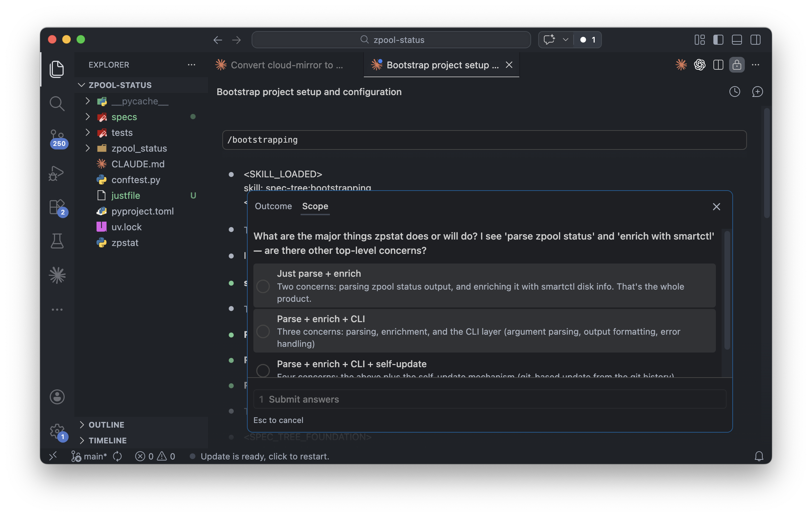Select 'Parse + enrich + CLI' radio option
The width and height of the screenshot is (812, 517).
pos(263,331)
